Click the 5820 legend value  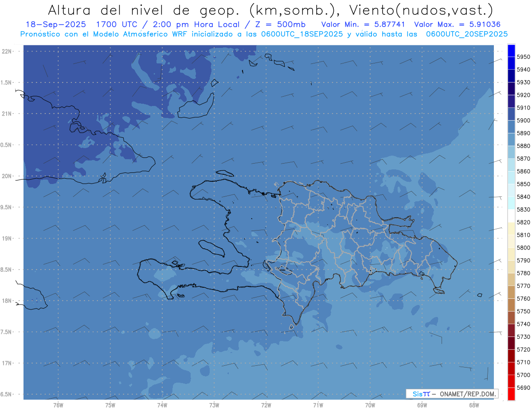pos(523,222)
